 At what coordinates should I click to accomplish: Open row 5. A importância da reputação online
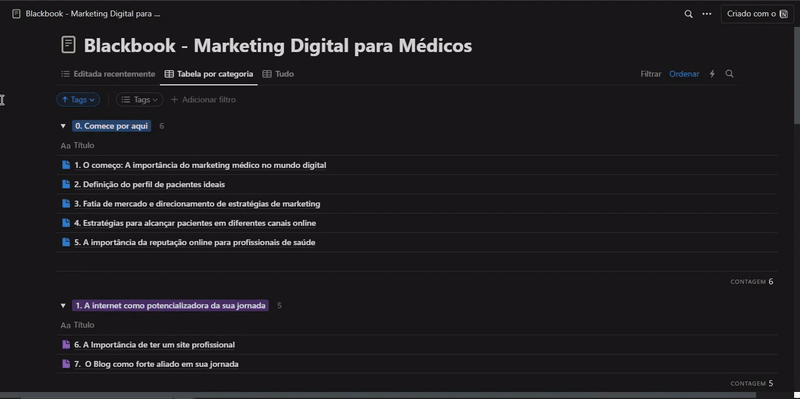point(194,242)
